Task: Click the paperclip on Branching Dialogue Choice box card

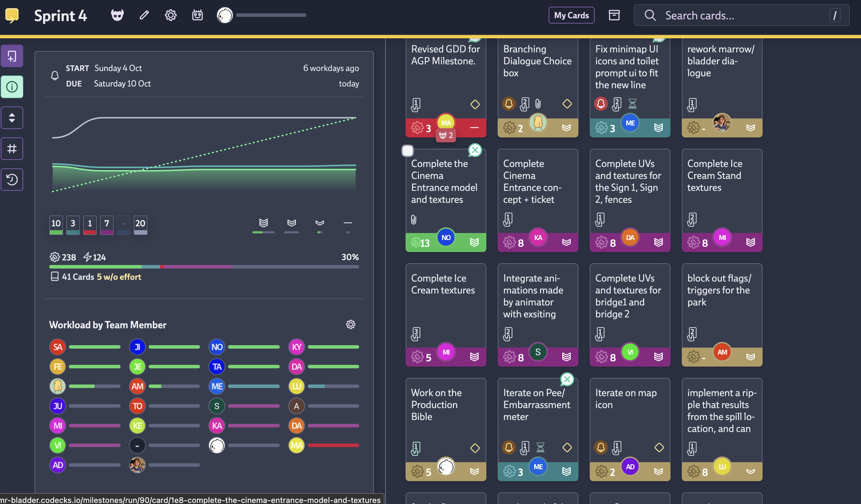Action: coord(538,104)
